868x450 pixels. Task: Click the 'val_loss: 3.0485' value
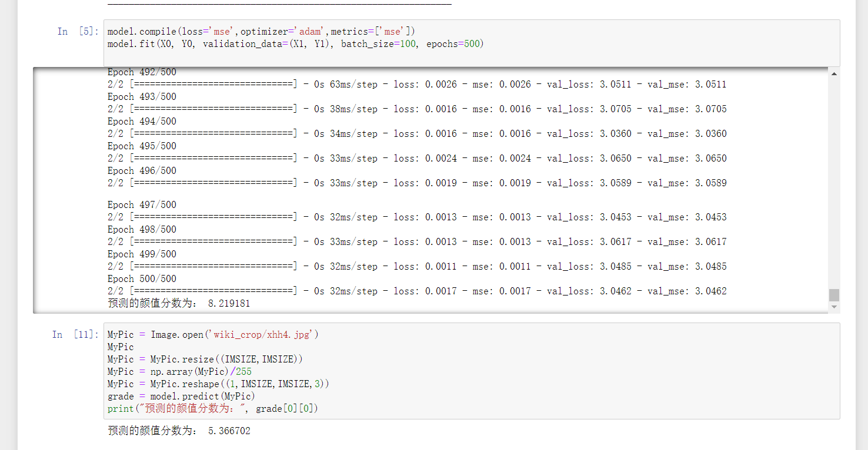(x=589, y=267)
